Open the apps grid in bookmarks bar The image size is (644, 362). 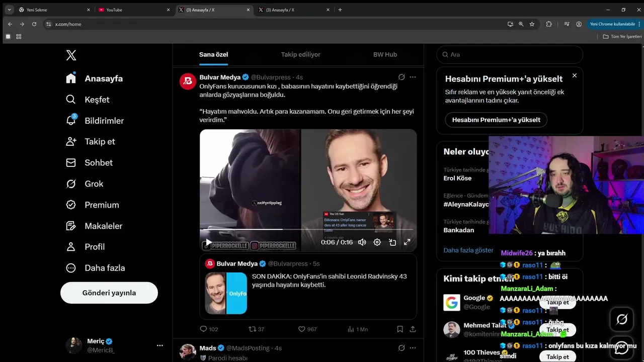pos(19,37)
